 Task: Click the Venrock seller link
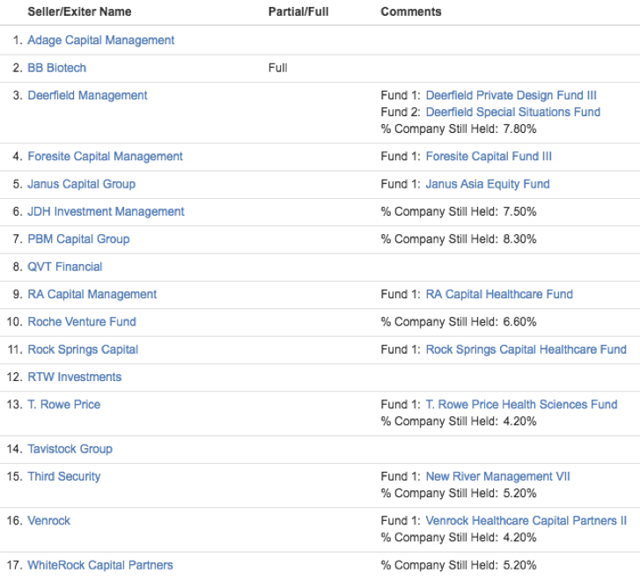pyautogui.click(x=49, y=521)
